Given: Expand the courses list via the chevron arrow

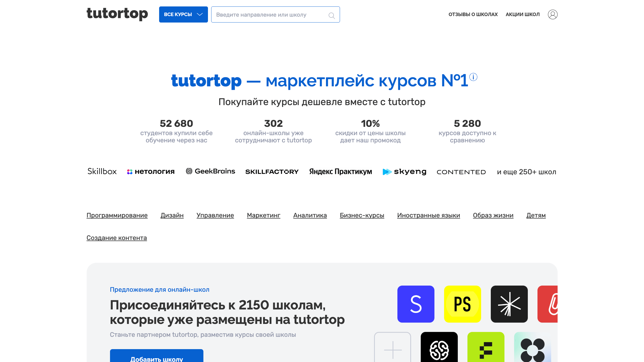Looking at the screenshot, I should tap(200, 15).
